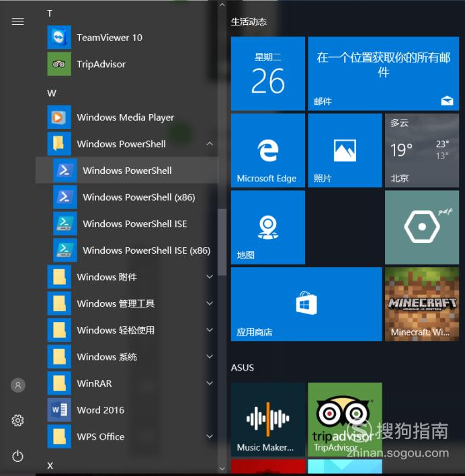Select TeamViewer 10 text label
The width and height of the screenshot is (465, 476).
tap(110, 38)
